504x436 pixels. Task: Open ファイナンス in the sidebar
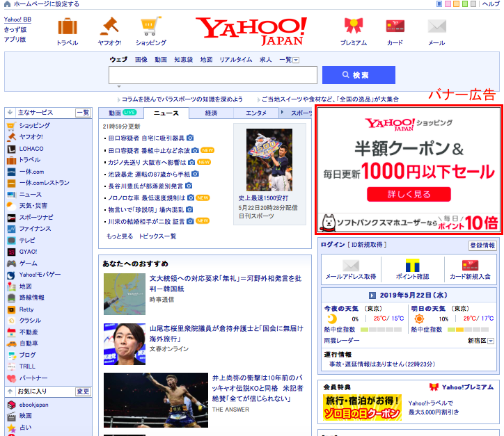click(35, 229)
